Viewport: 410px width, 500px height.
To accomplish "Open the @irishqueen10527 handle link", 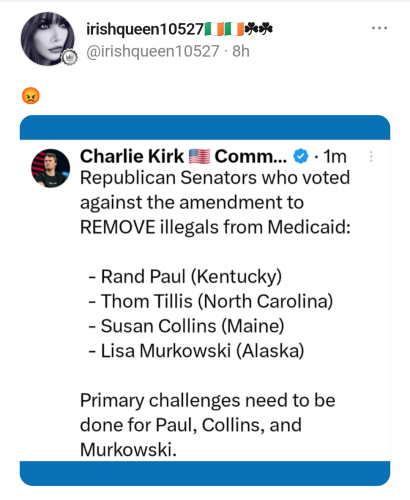I will click(x=153, y=51).
